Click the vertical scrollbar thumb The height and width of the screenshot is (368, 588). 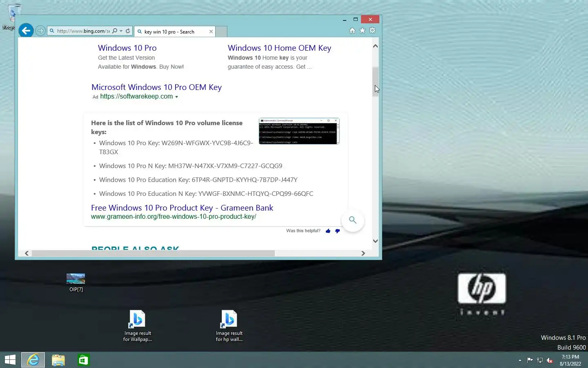tap(375, 82)
